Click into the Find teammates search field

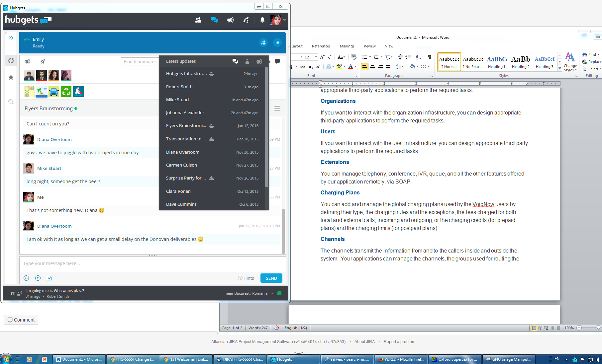coord(140,61)
